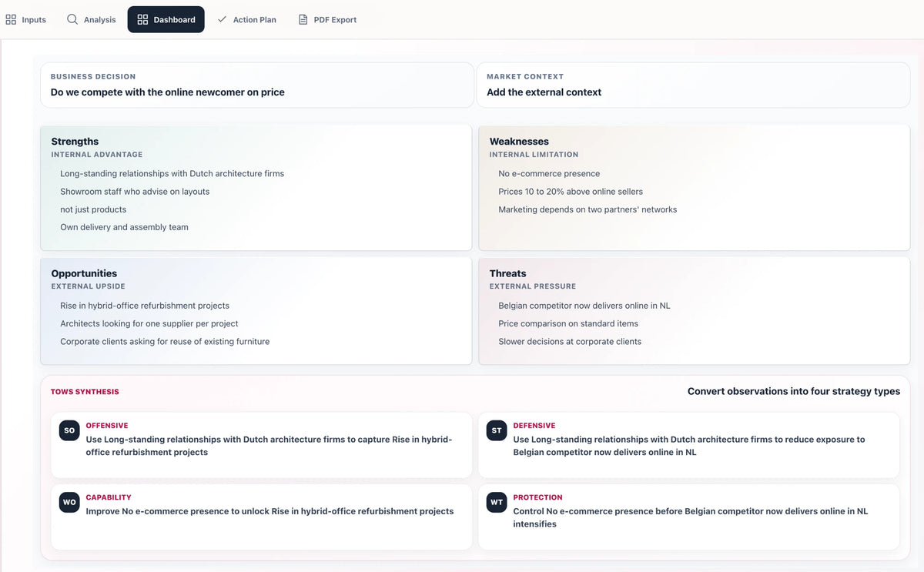
Task: Click 'Do we compete with the online newcomer on price'
Action: pos(168,92)
